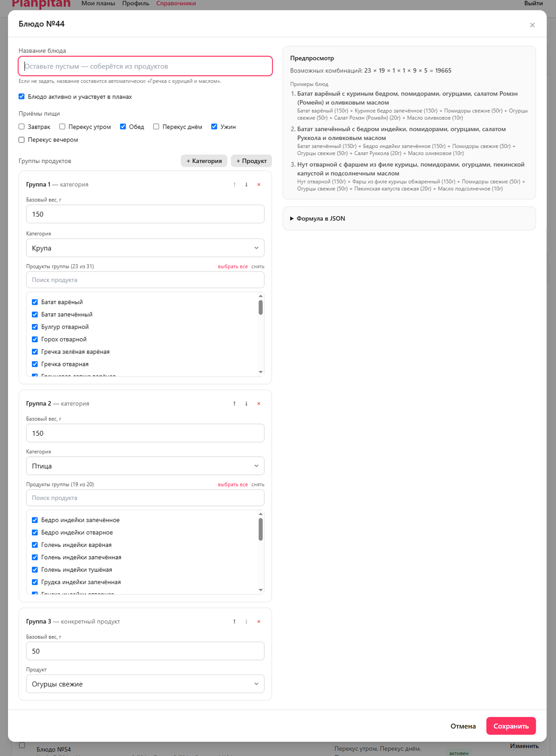Viewport: 556px width, 756px height.
Task: Expand the Формула в JSON section
Action: click(x=318, y=219)
